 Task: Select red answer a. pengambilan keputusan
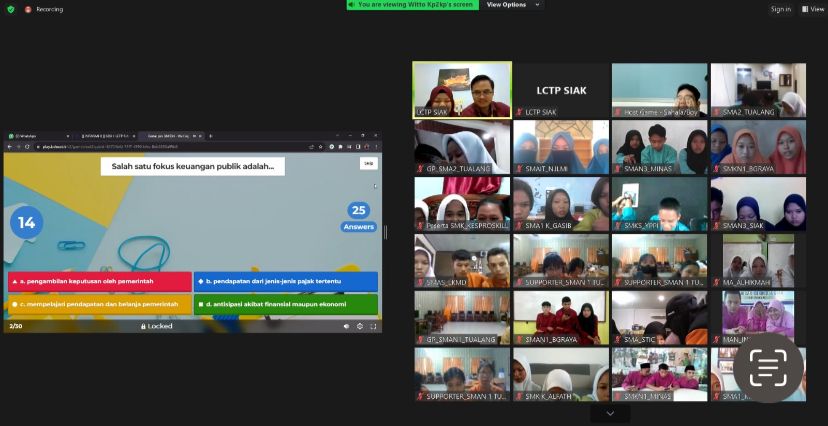click(99, 282)
